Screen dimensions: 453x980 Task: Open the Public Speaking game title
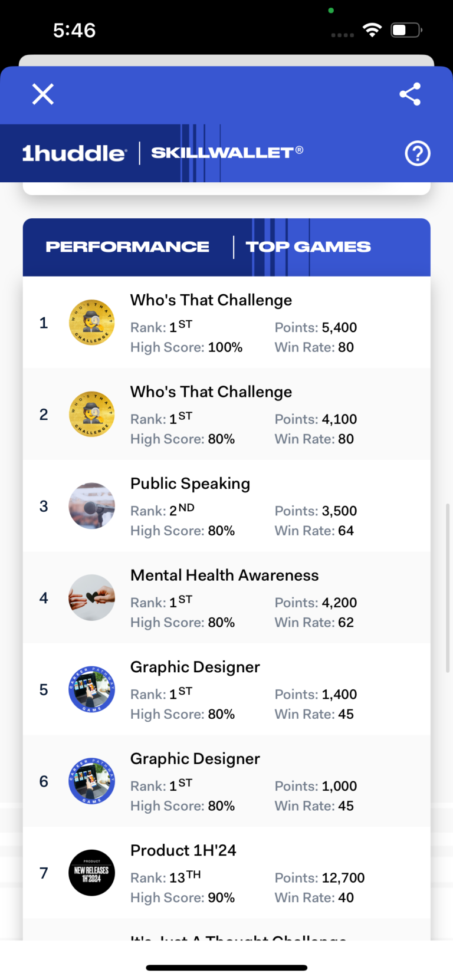click(190, 484)
